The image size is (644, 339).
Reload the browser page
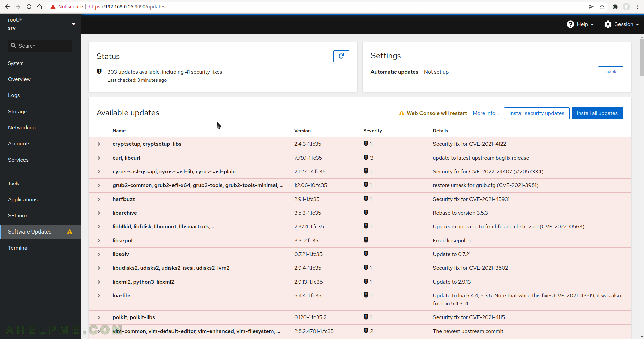[x=29, y=7]
